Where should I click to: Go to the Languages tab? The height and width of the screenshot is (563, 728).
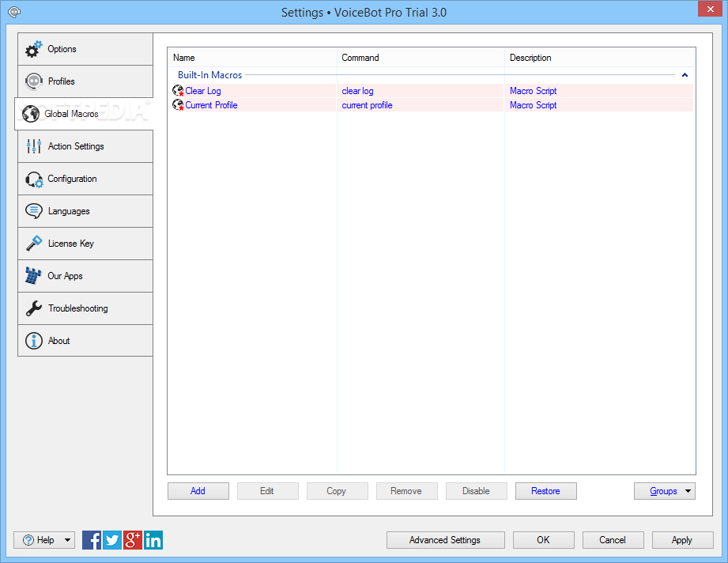pyautogui.click(x=85, y=211)
